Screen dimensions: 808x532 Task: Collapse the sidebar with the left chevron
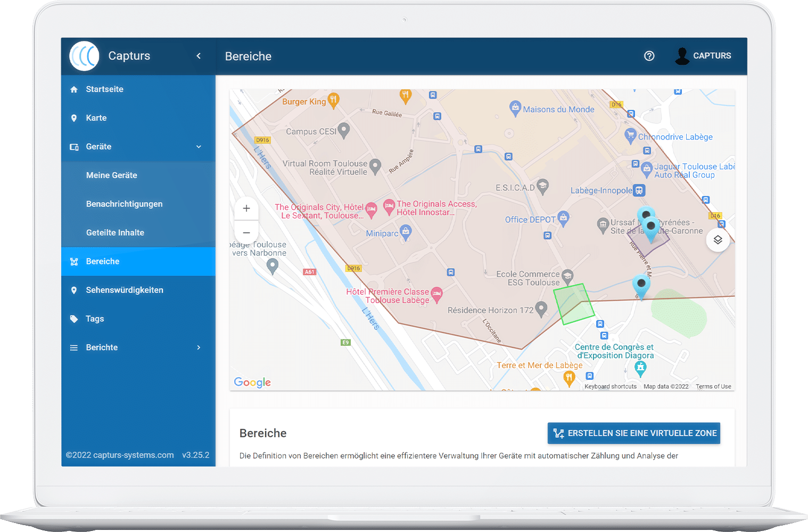199,56
